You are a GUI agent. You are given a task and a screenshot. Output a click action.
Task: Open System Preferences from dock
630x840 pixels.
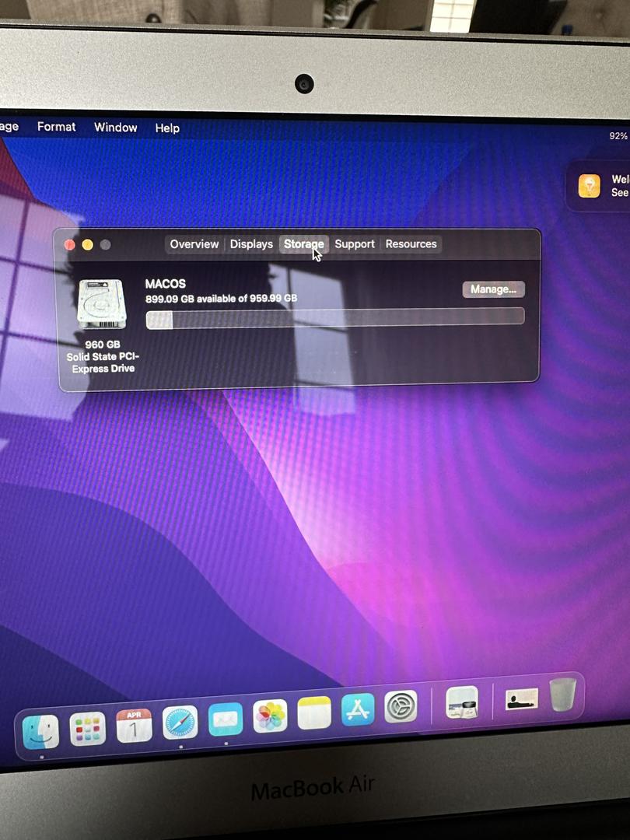401,706
